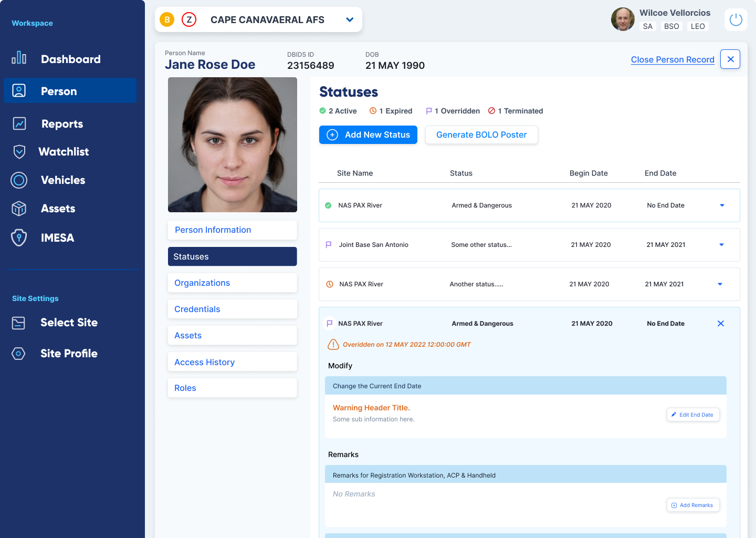Click the Site Profile hexagon icon
Screen dimensions: 756x538
click(x=18, y=354)
